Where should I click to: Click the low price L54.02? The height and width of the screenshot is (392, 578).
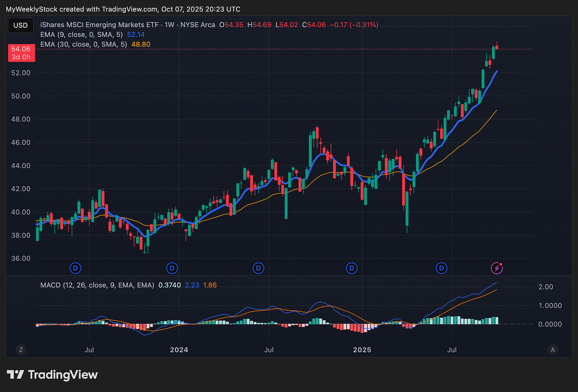(x=287, y=25)
